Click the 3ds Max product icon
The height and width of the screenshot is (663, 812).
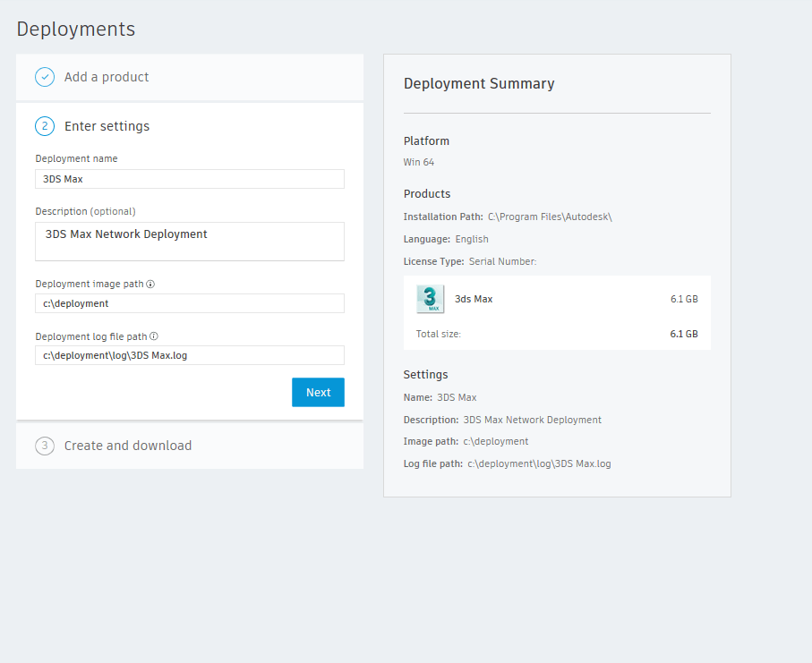[x=431, y=299]
